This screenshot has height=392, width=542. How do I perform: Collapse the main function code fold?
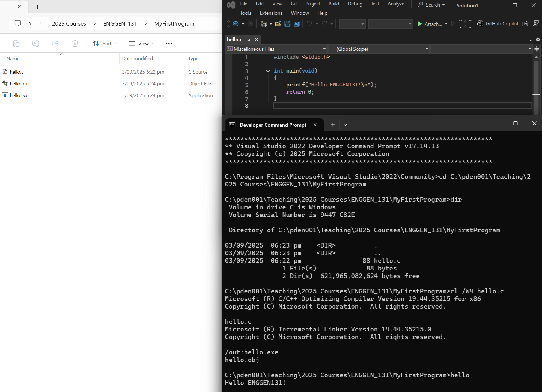click(268, 71)
